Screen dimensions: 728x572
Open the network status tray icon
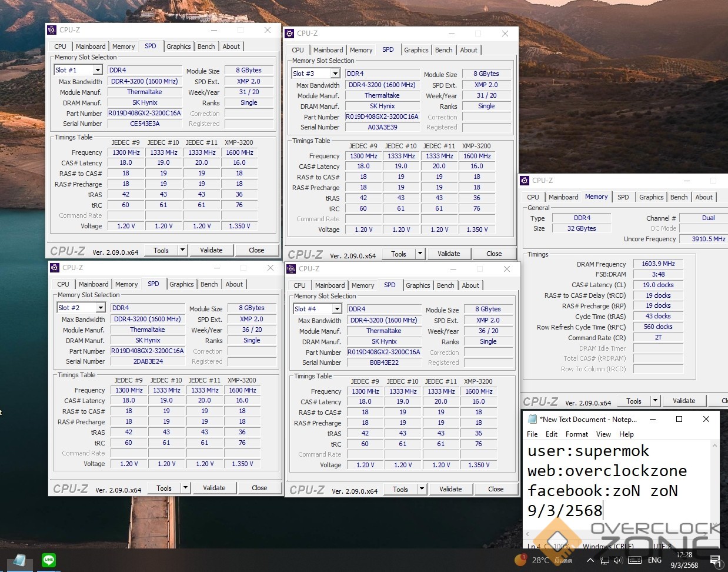pyautogui.click(x=604, y=561)
